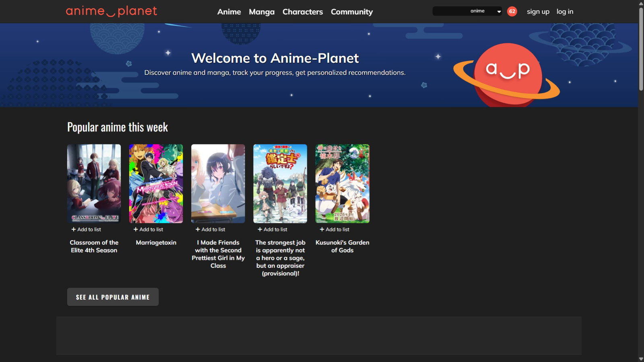This screenshot has height=362, width=644.
Task: Click the search input field
Action: point(450,11)
